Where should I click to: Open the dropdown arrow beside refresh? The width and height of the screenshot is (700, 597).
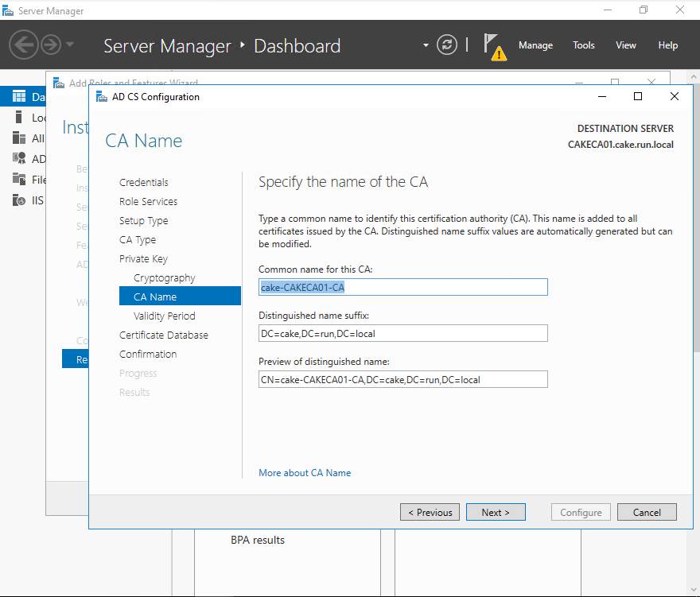tap(426, 45)
